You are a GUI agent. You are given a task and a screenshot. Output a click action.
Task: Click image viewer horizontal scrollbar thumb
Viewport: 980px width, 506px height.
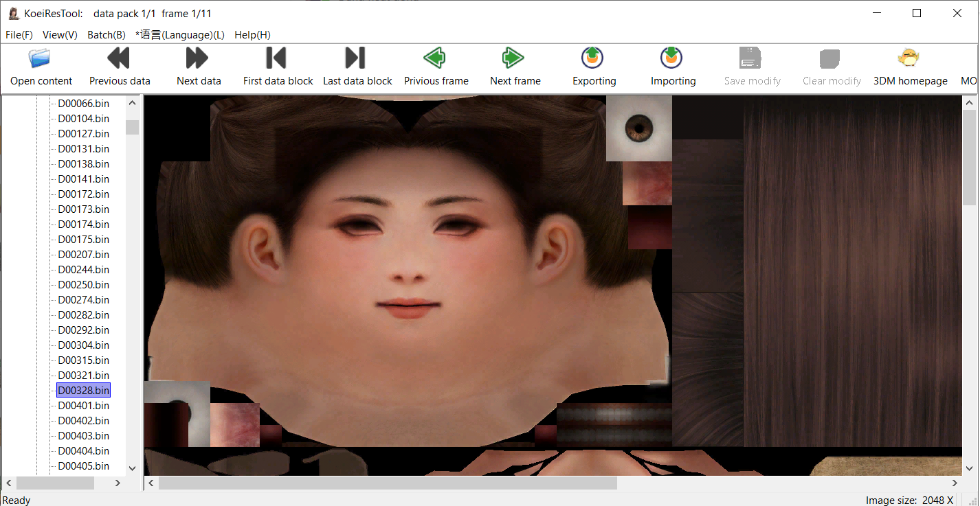tap(388, 483)
